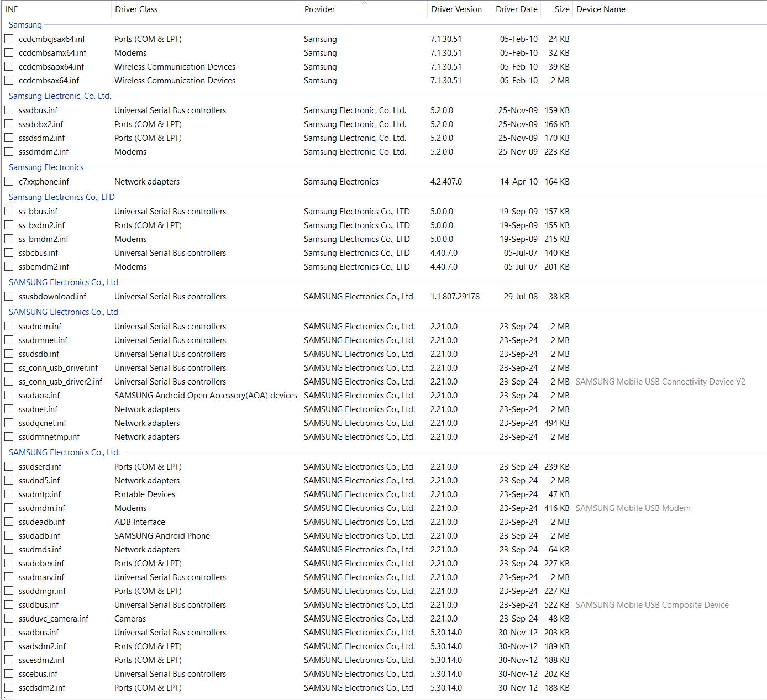This screenshot has height=700, width=767.
Task: Click the 'ADB Interface' driver class
Action: [x=140, y=522]
